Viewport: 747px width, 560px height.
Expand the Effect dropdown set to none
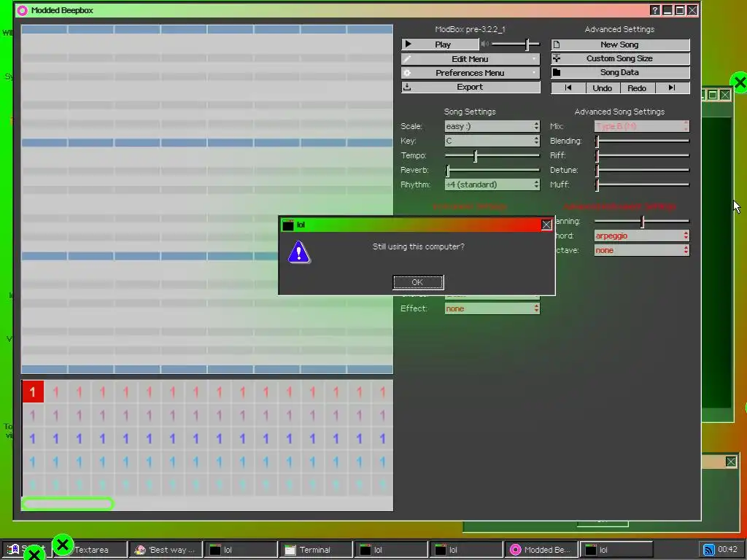[x=492, y=308]
